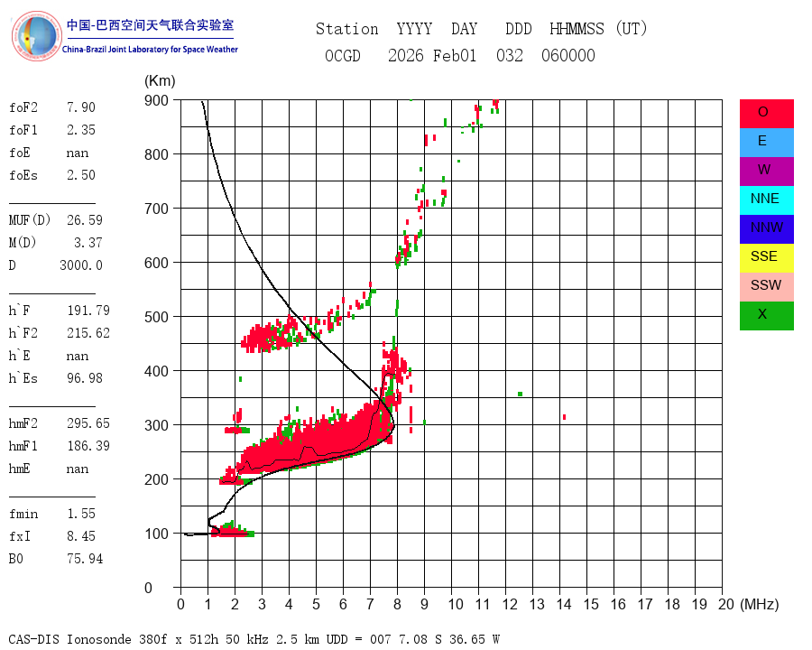Click the fxI value 8.45
Screen dimensions: 812x650
point(81,535)
